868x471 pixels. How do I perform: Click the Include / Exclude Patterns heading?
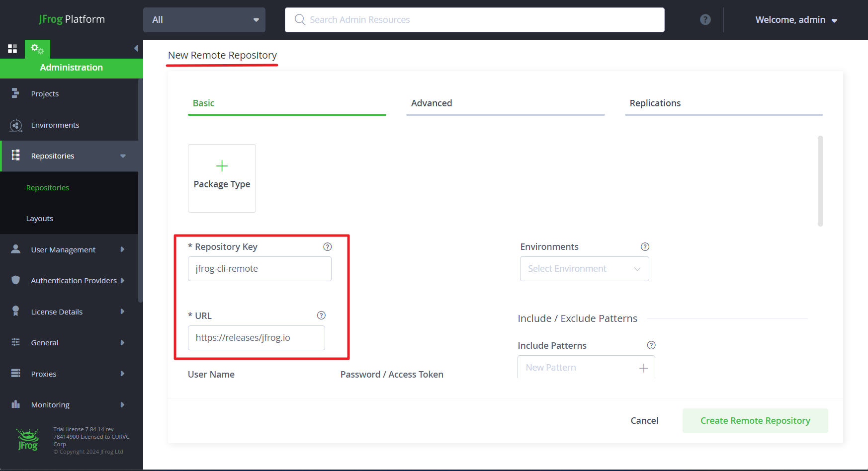(577, 318)
